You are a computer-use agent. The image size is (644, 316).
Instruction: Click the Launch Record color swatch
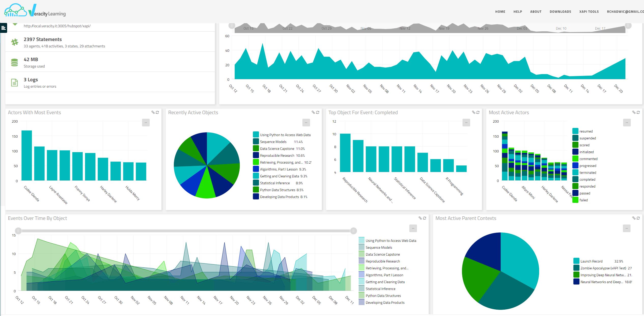576,261
